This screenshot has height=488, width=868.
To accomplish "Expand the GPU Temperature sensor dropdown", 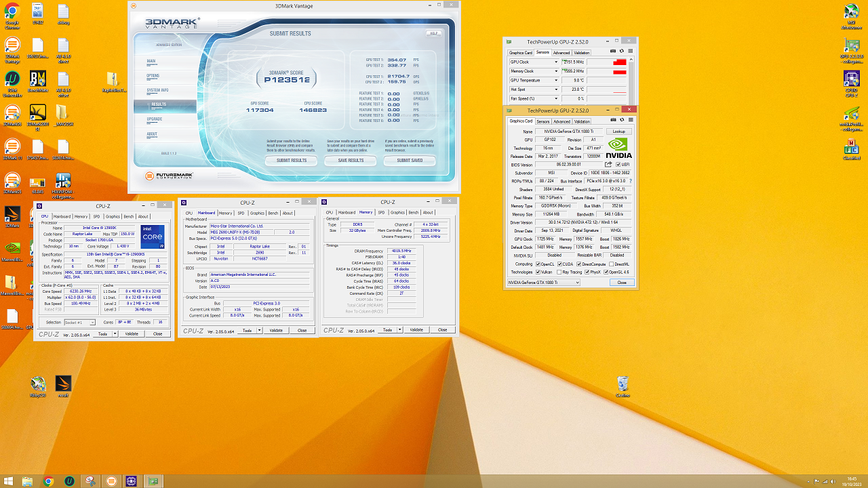I will tap(556, 80).
